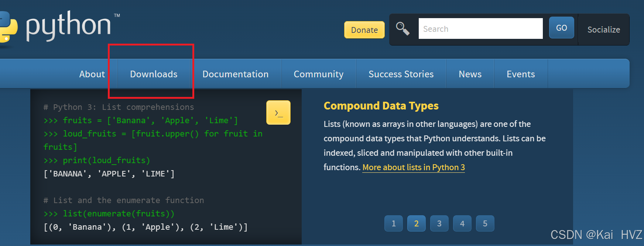Open the Socialize menu
The width and height of the screenshot is (644, 246).
604,30
